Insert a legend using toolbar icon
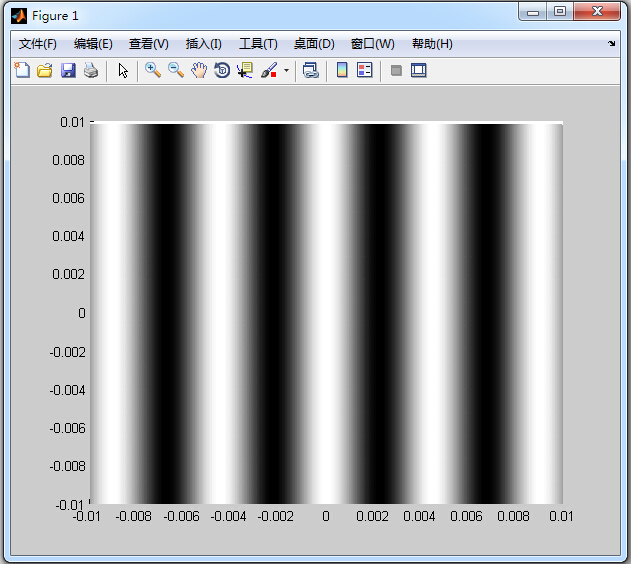This screenshot has width=631, height=564. coord(365,70)
